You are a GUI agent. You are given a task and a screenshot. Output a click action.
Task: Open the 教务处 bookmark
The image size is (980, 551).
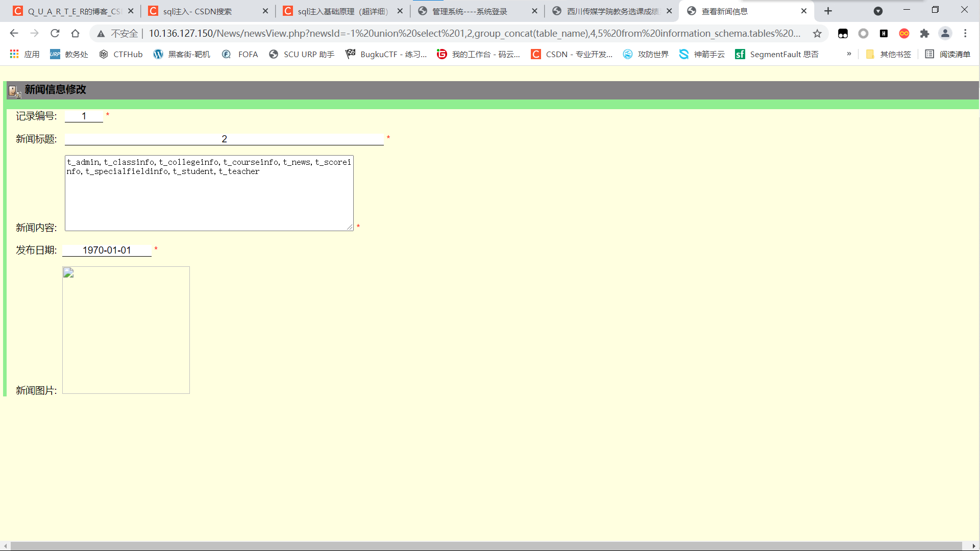coord(69,54)
